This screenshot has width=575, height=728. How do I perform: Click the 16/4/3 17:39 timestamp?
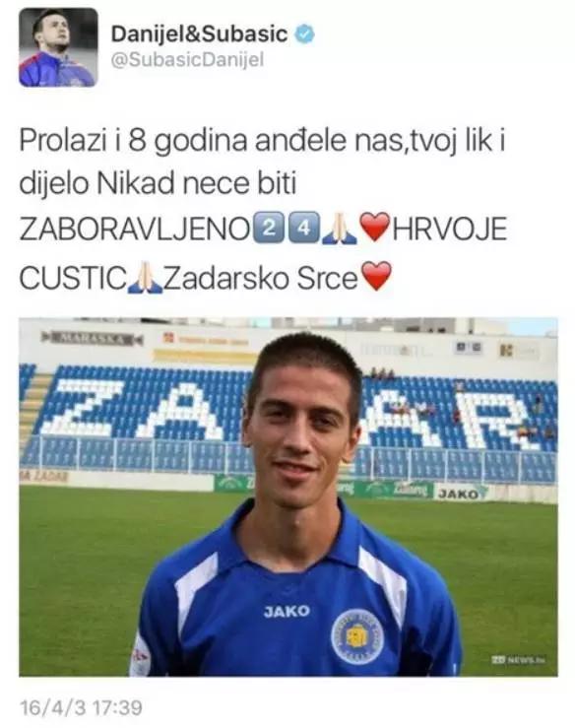coord(81,707)
